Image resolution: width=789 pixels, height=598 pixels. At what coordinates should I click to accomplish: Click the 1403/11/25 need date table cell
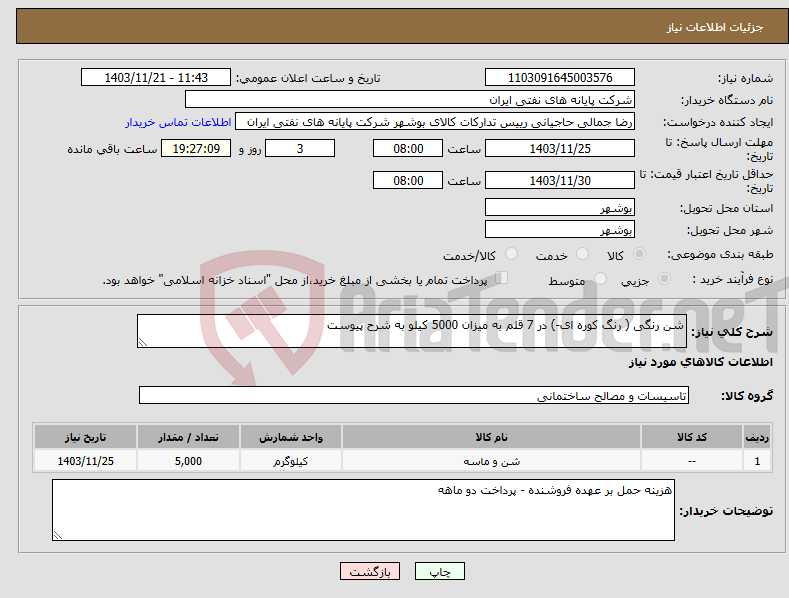tap(86, 461)
